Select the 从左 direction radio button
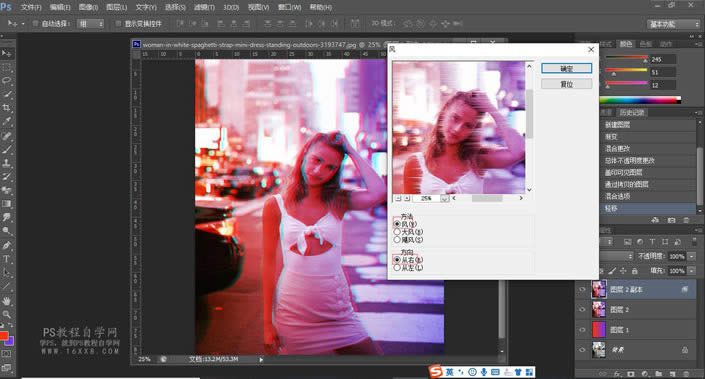This screenshot has width=705, height=379. point(397,268)
